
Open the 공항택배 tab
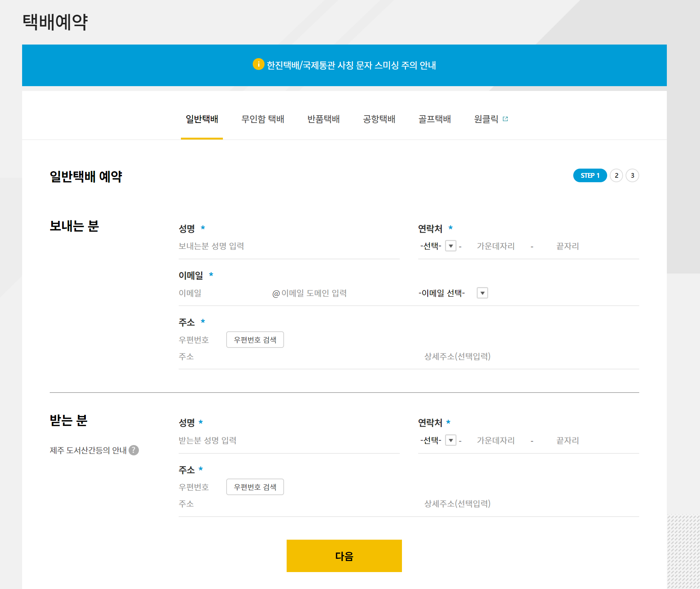click(379, 119)
